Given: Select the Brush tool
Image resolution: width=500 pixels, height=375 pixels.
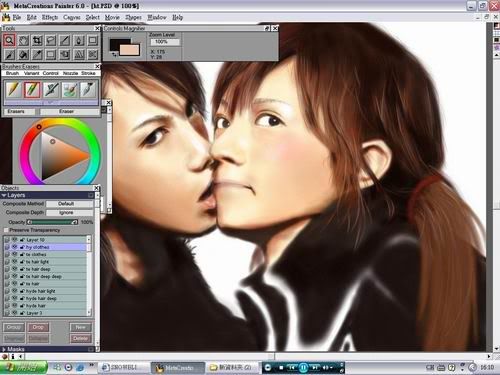Looking at the screenshot, I should tap(9, 54).
